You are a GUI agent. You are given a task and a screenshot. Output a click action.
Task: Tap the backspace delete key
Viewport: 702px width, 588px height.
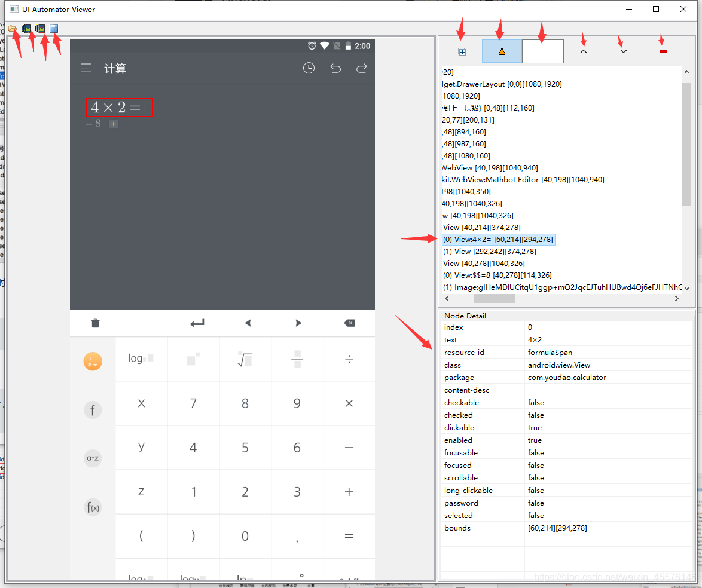(x=350, y=323)
